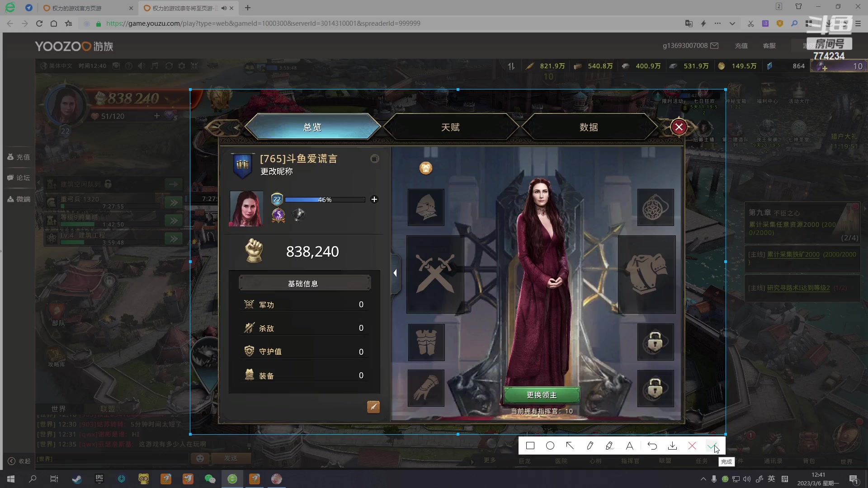Viewport: 868px width, 488px height.
Task: Open 充值 in the YOOZOO header
Action: pos(741,46)
